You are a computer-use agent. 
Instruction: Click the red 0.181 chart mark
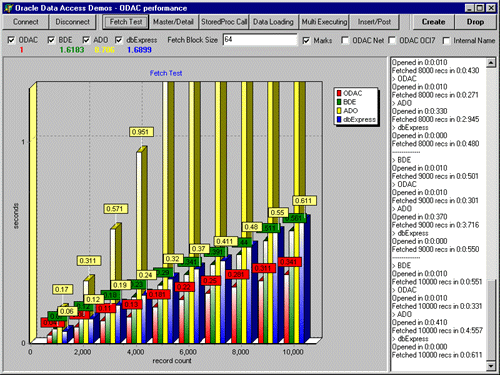tap(158, 295)
